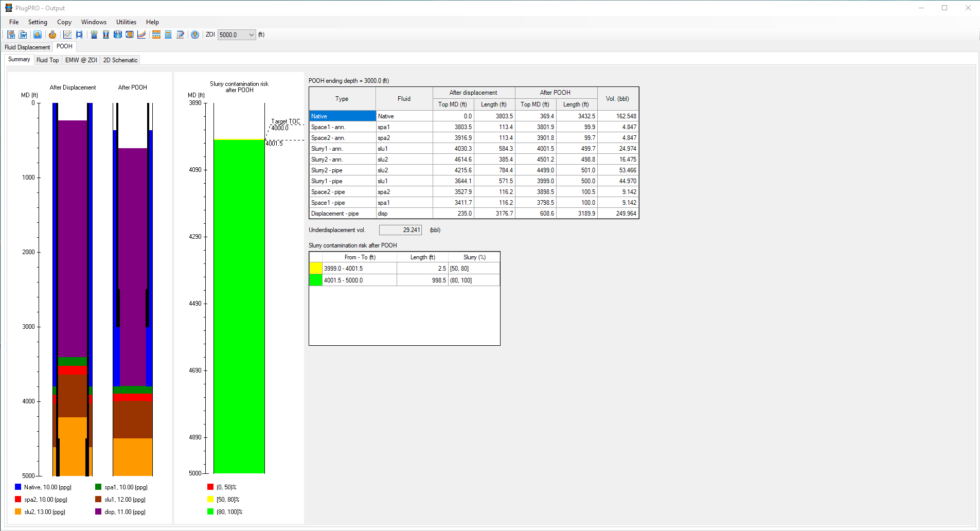The height and width of the screenshot is (531, 980).
Task: Open the Setting menu
Action: [x=38, y=22]
